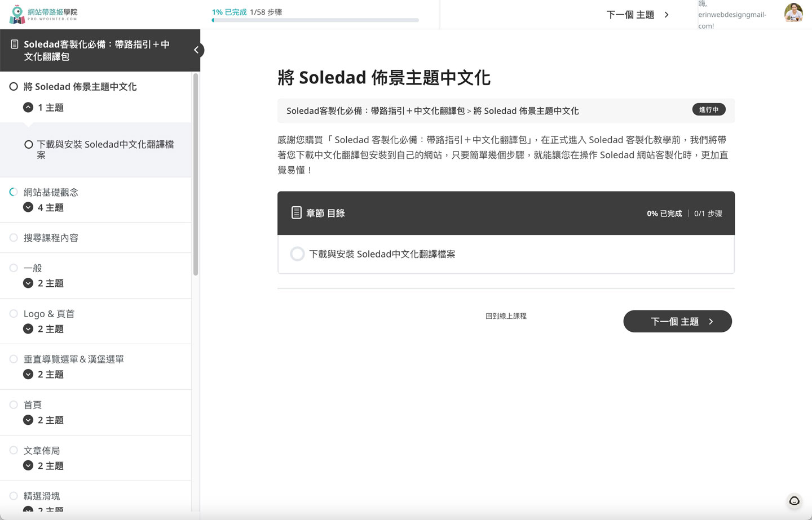Open the 網站基礎觀念 section

tap(51, 192)
